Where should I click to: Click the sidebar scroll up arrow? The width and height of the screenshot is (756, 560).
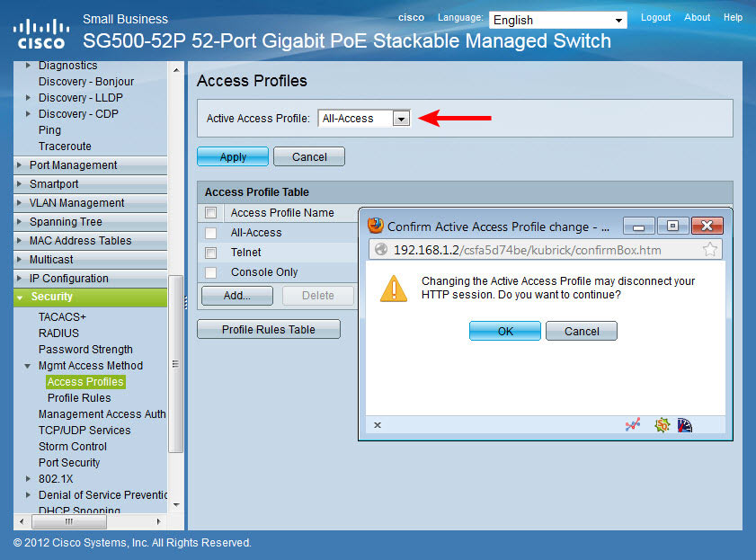click(x=176, y=70)
